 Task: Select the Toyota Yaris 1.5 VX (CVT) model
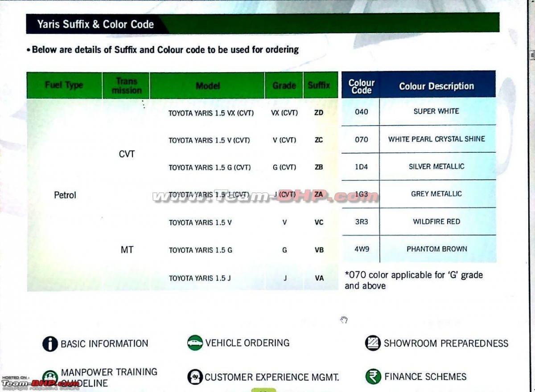(x=211, y=113)
